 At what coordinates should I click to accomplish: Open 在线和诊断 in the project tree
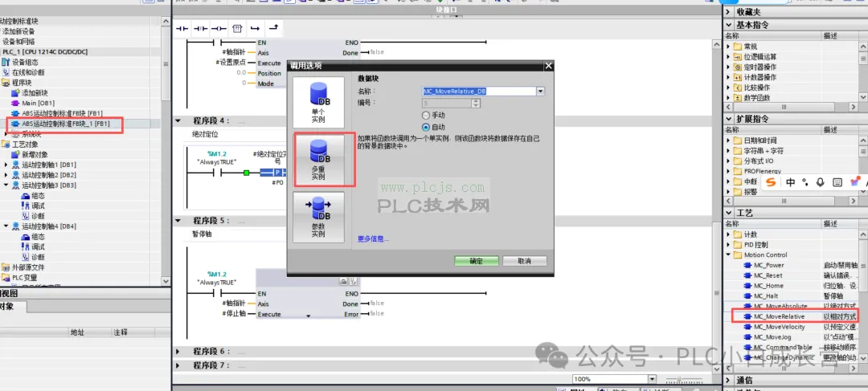coord(28,72)
